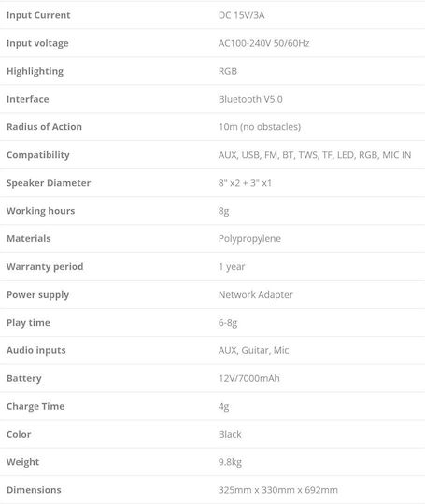Click the Speaker Diameter label
Image resolution: width=425 pixels, height=504 pixels.
point(49,183)
